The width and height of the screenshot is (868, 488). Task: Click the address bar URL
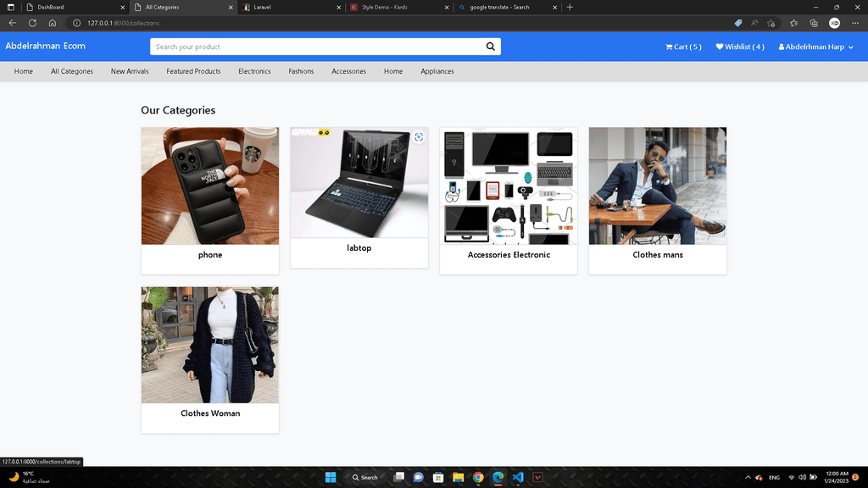point(124,23)
